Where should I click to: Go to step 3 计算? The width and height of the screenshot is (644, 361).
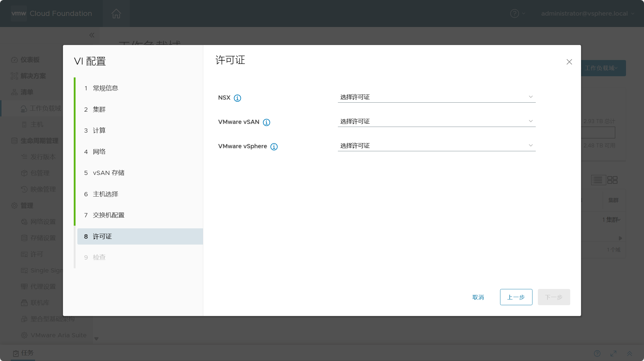coord(140,131)
